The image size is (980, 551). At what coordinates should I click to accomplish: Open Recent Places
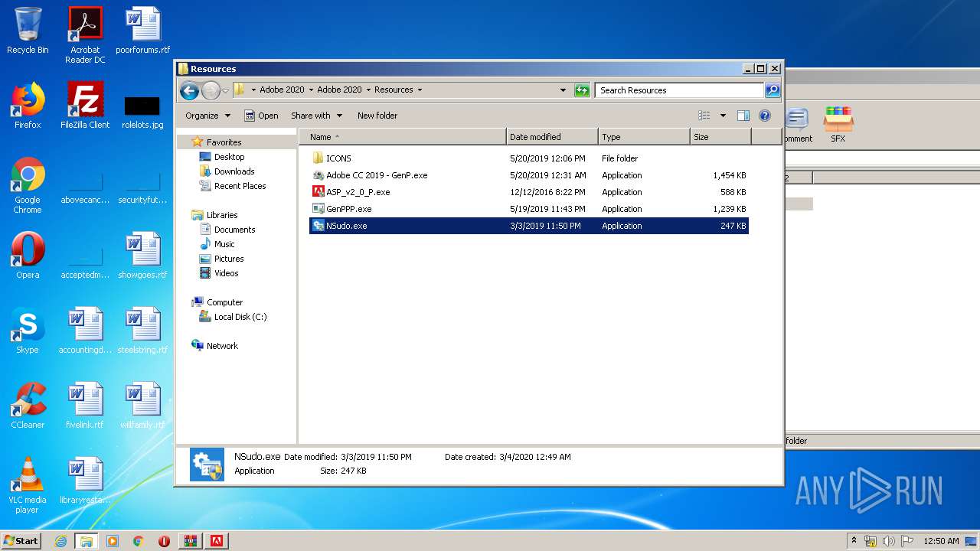coord(240,186)
